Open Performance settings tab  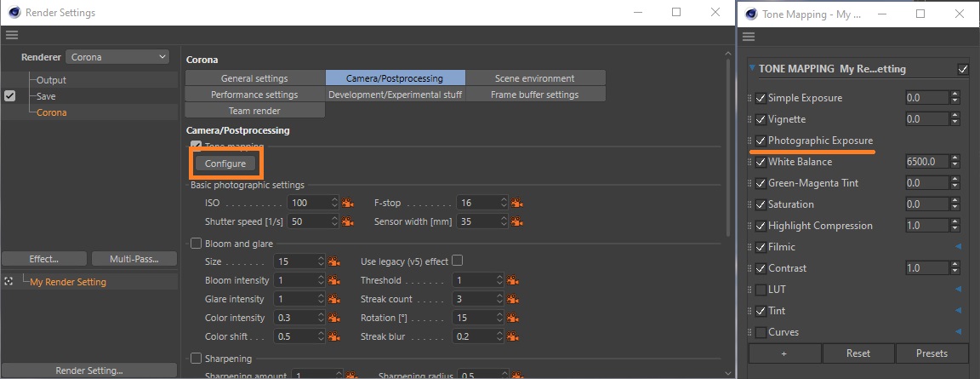click(x=255, y=95)
